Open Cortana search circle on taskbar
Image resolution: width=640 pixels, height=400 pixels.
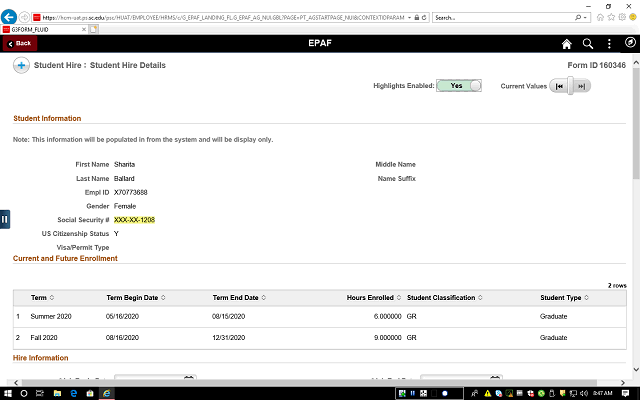(24, 393)
